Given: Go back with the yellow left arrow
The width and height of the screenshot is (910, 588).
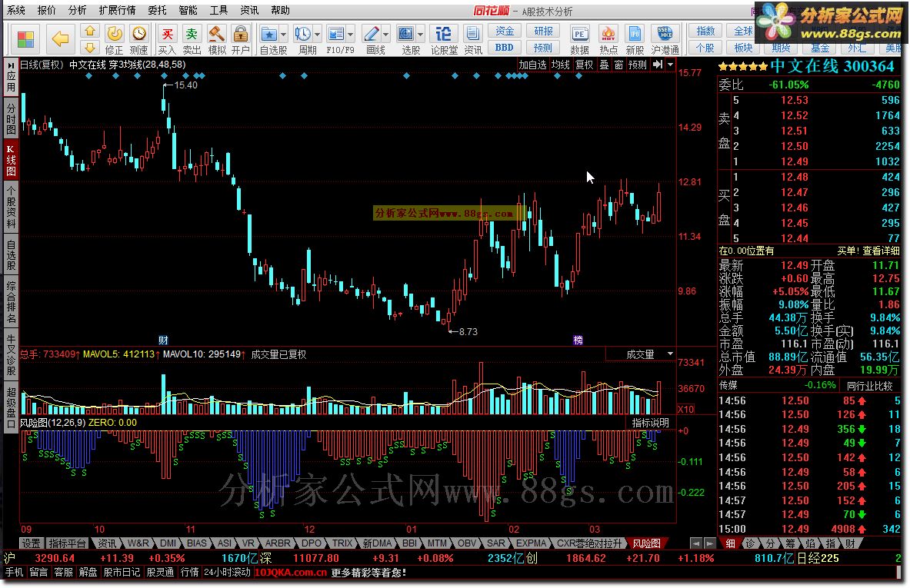Looking at the screenshot, I should [60, 39].
